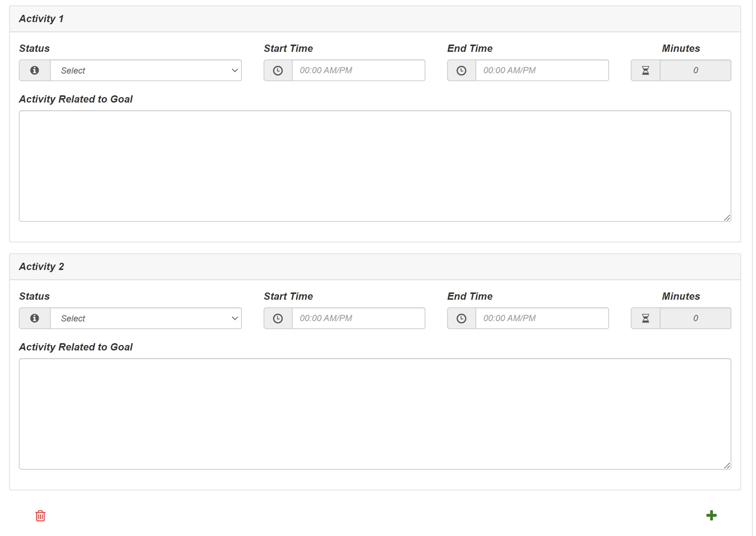Click inside the Activity 2 goal text area
The height and width of the screenshot is (536, 756).
click(x=375, y=413)
